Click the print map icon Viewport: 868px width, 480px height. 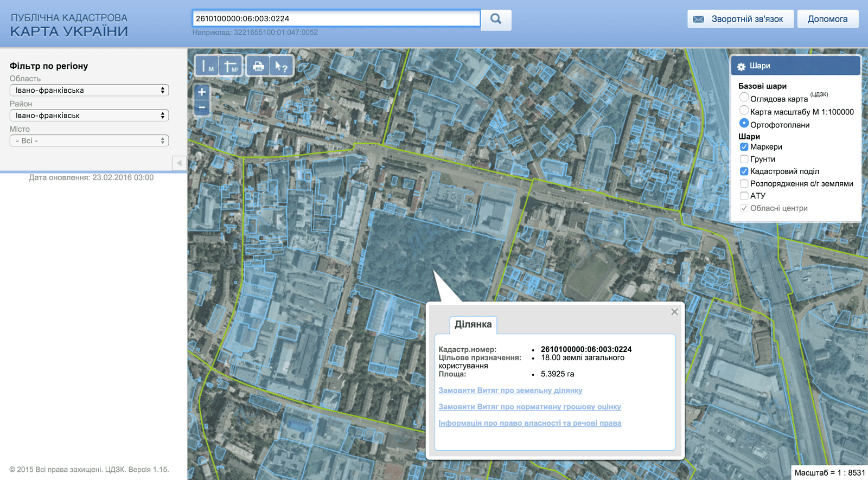258,66
